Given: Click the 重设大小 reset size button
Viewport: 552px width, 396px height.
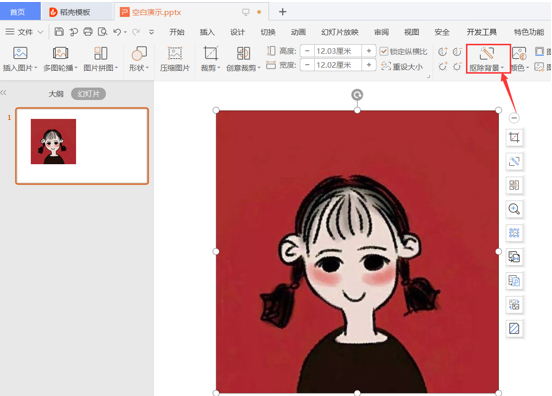Looking at the screenshot, I should (x=402, y=66).
